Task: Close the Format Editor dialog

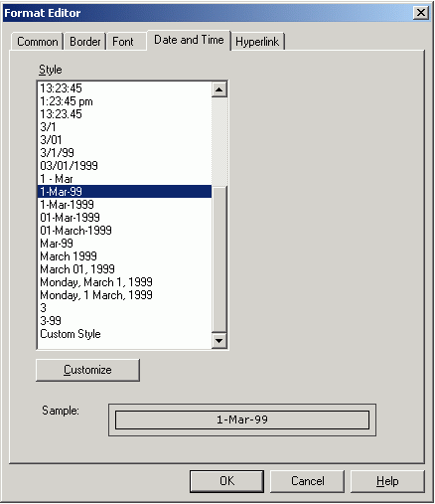Action: 421,13
